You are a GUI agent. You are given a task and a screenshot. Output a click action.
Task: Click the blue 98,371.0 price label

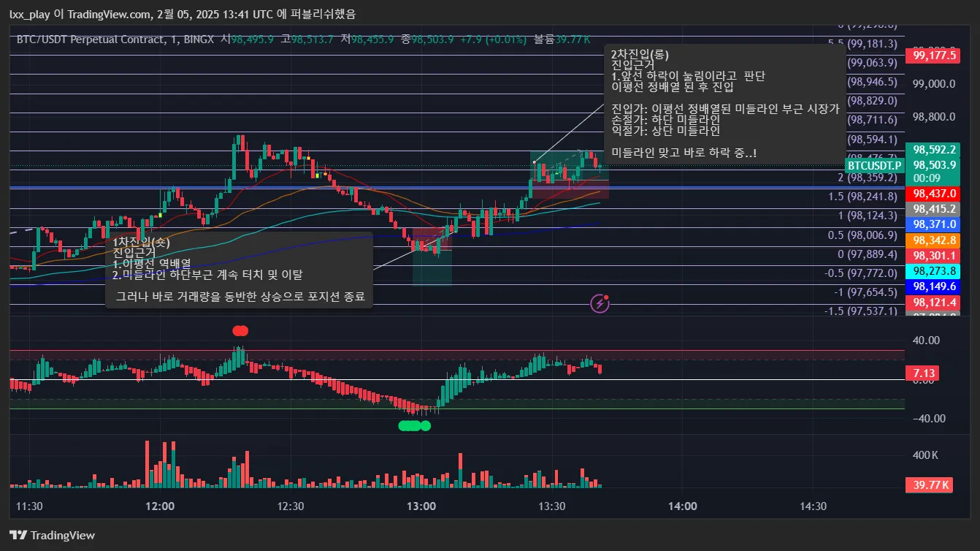(934, 224)
